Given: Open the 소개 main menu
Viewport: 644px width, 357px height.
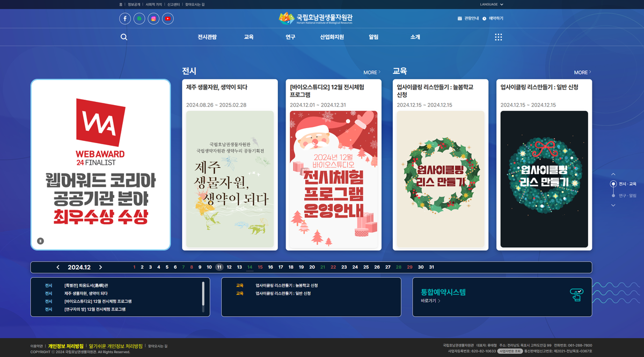Looking at the screenshot, I should pos(415,37).
